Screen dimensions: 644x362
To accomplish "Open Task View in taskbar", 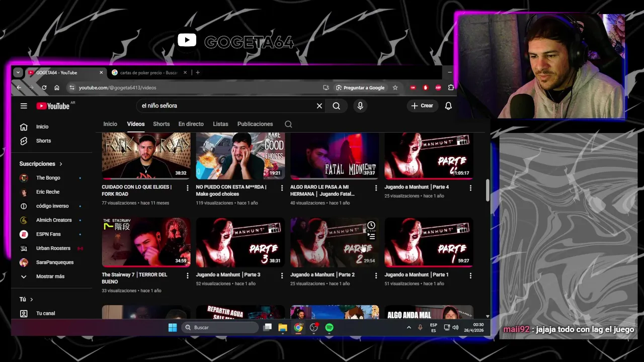I will click(x=268, y=327).
